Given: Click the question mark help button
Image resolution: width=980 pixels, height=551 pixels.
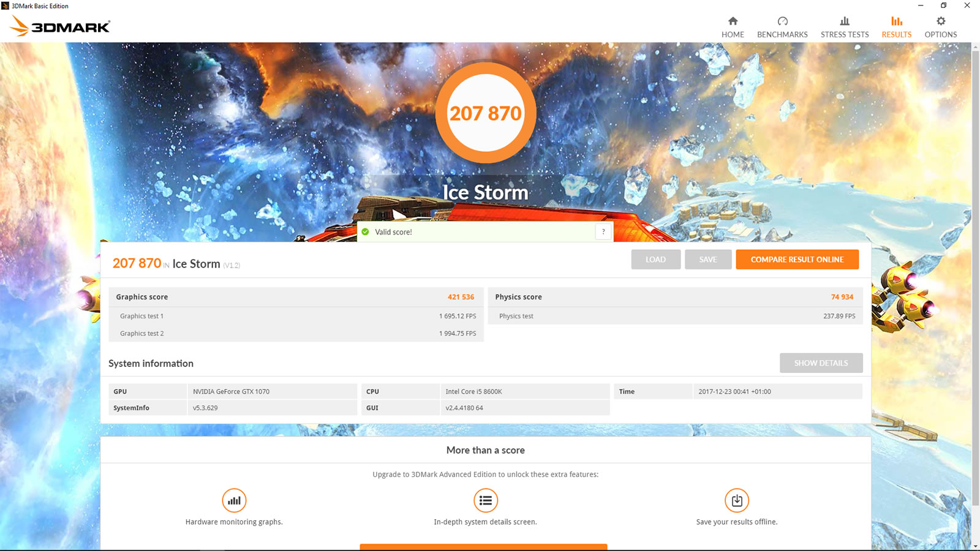Looking at the screenshot, I should [x=603, y=232].
